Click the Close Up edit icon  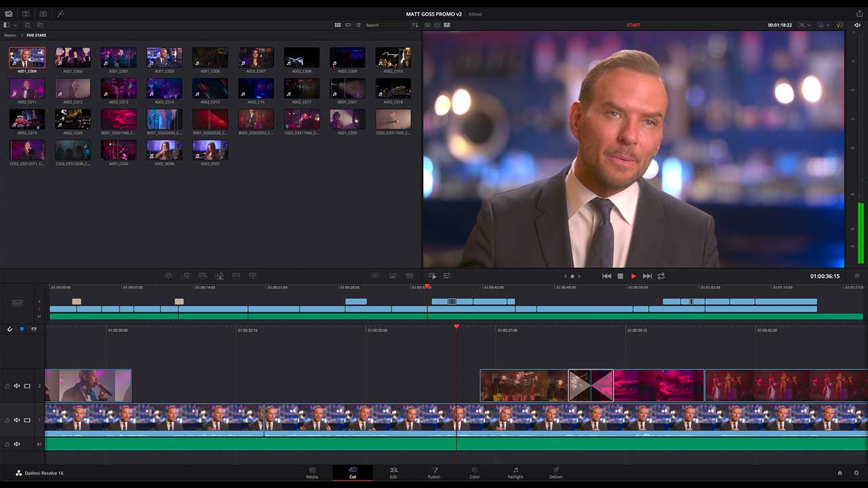point(219,276)
